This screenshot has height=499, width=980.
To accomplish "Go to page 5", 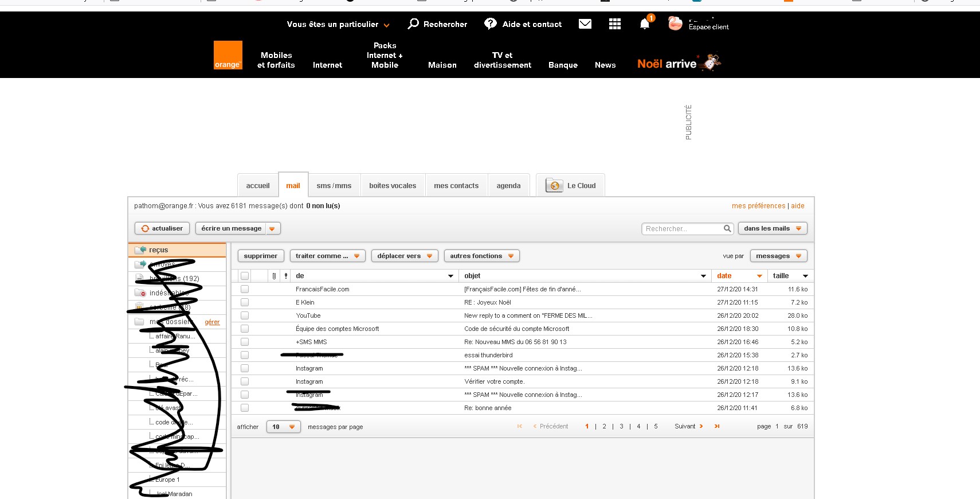I will coord(656,426).
